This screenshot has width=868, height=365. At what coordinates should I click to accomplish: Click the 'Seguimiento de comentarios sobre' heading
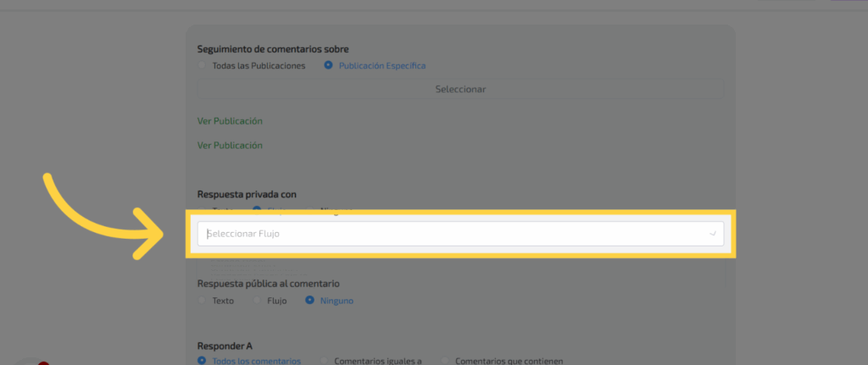click(x=272, y=50)
